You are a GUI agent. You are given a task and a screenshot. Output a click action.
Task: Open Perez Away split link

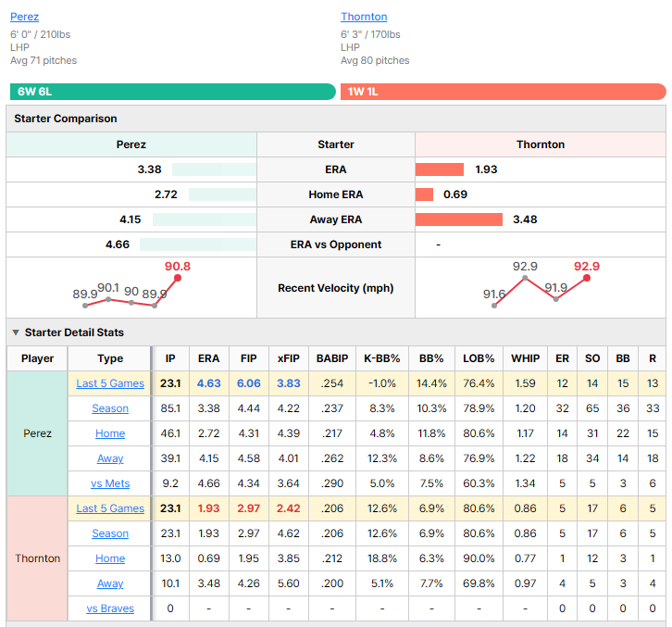[110, 458]
